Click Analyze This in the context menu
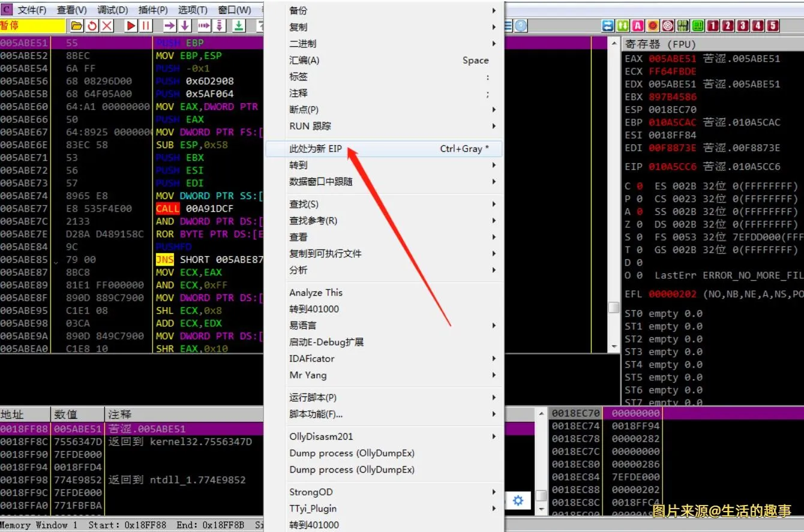The image size is (804, 532). [x=316, y=292]
